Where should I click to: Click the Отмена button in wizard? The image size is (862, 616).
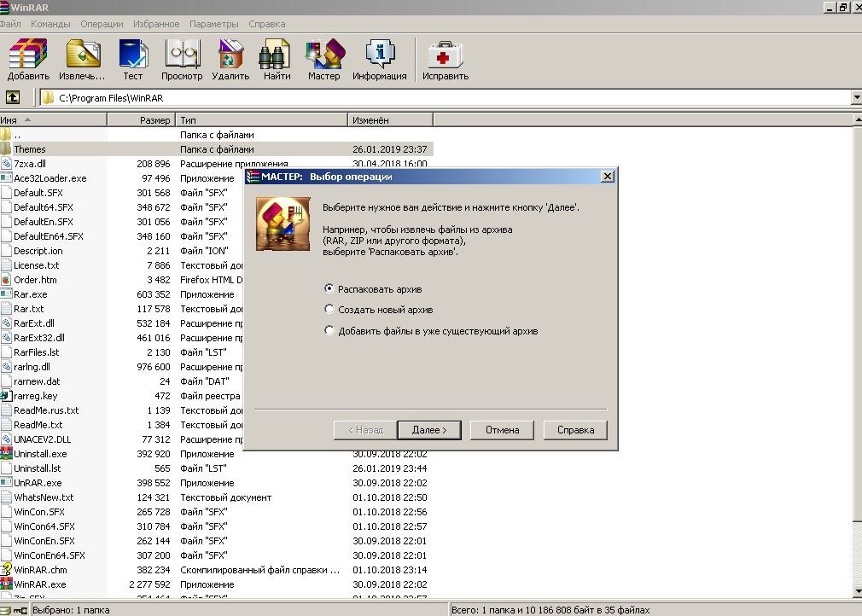pos(502,430)
